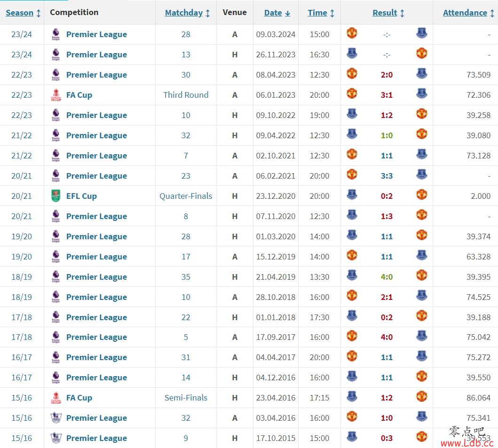This screenshot has width=498, height=448.
Task: Click Everton crest in 06.01.2023 row
Action: pos(421,94)
